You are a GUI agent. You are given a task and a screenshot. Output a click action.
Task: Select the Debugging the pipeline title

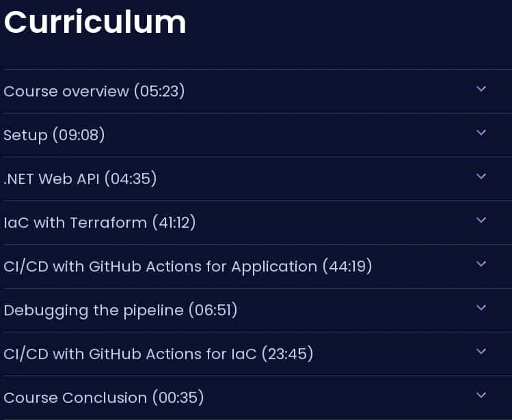120,310
